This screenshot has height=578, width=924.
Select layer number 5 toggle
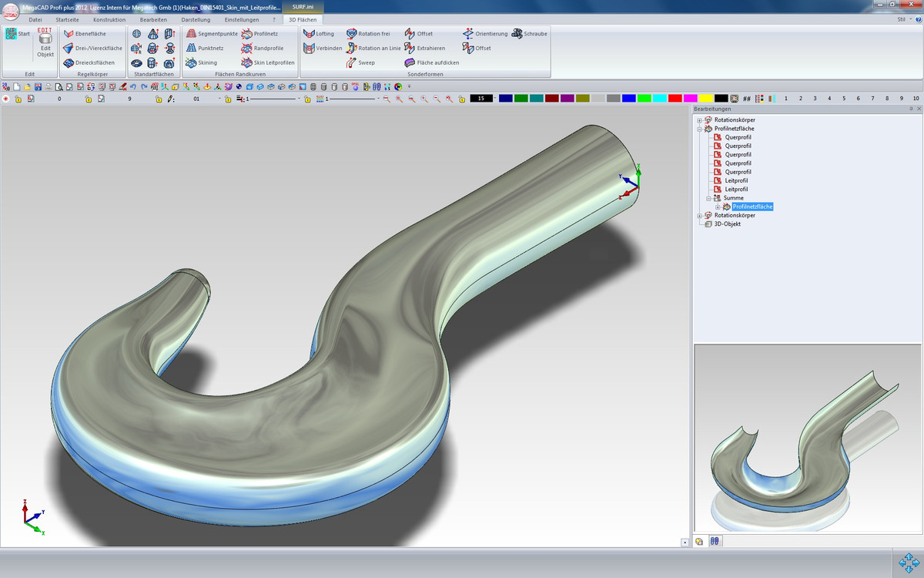coord(844,99)
